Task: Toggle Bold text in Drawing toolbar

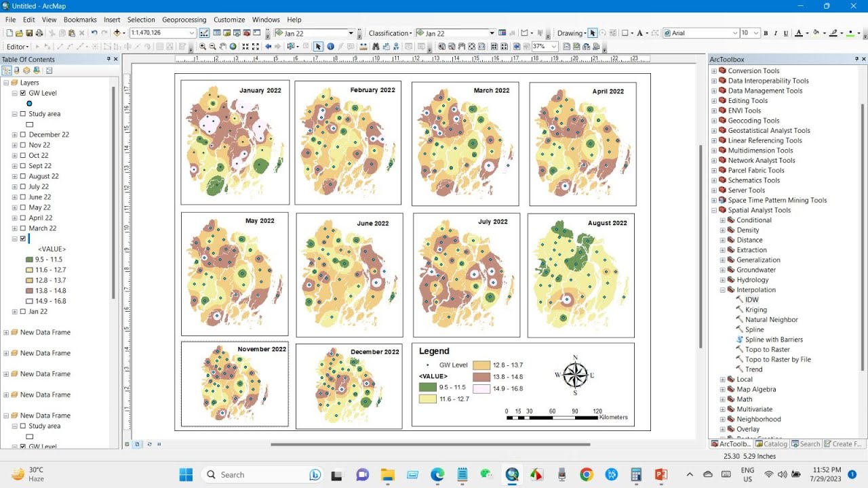Action: tap(766, 33)
